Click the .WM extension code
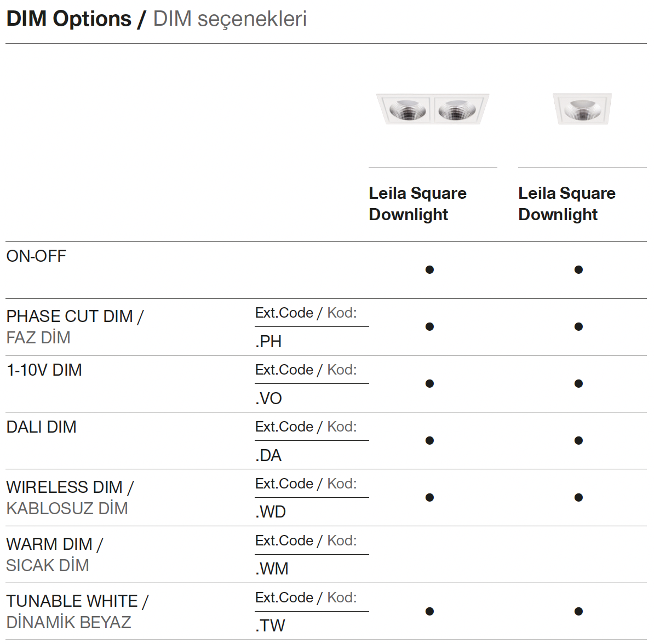This screenshot has height=644, width=654. coord(272,569)
